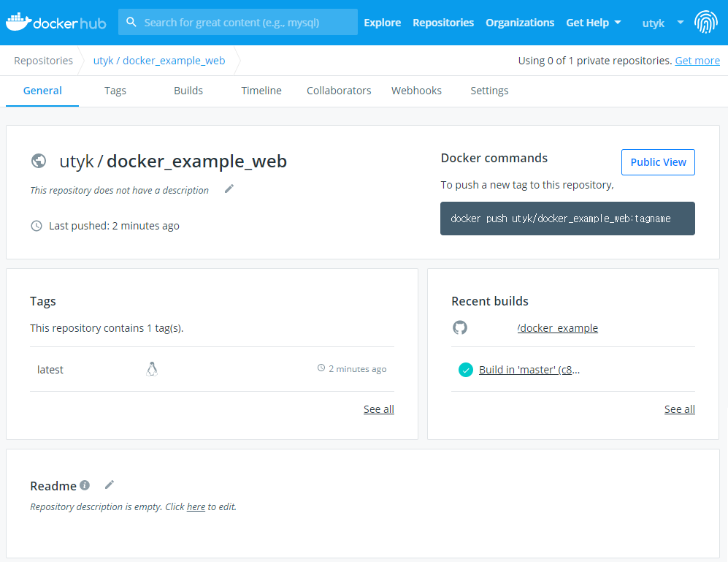Click the here link in Readme
Viewport: 728px width, 562px height.
point(196,506)
